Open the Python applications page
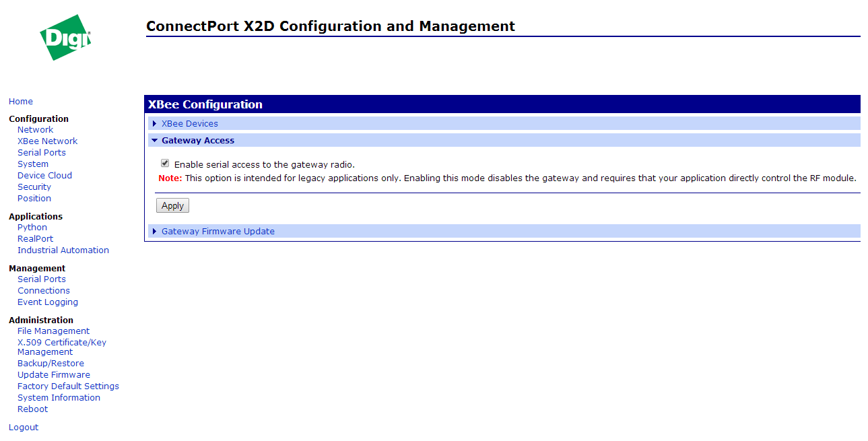Screen dimensions: 868x441 (32, 228)
